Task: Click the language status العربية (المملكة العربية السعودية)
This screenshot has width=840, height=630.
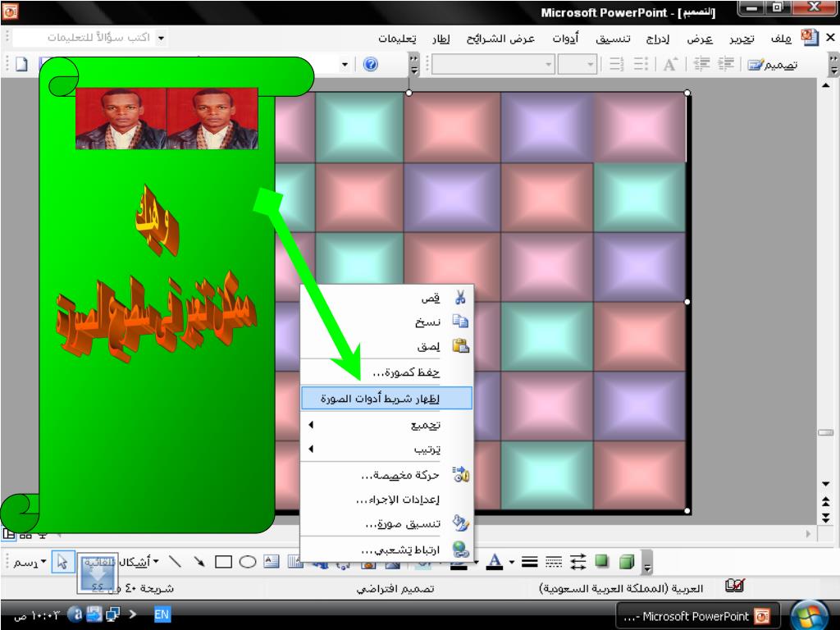Action: pos(621,588)
